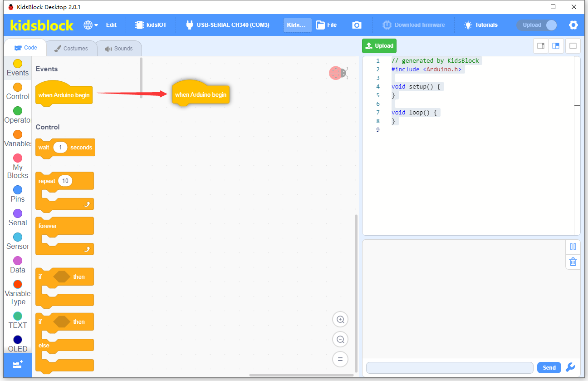The height and width of the screenshot is (381, 588).
Task: Click the workspace horizontal scrollbar
Action: pos(301,375)
